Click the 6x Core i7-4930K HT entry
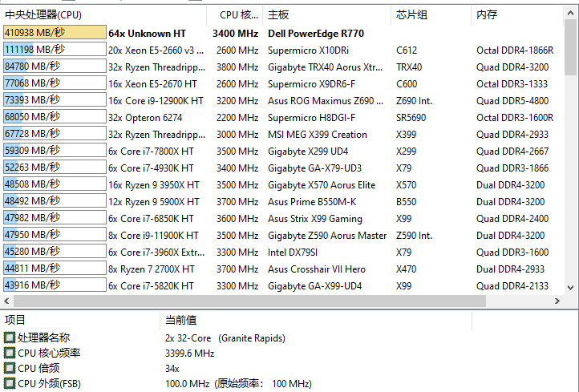This screenshot has width=579, height=392. click(151, 168)
